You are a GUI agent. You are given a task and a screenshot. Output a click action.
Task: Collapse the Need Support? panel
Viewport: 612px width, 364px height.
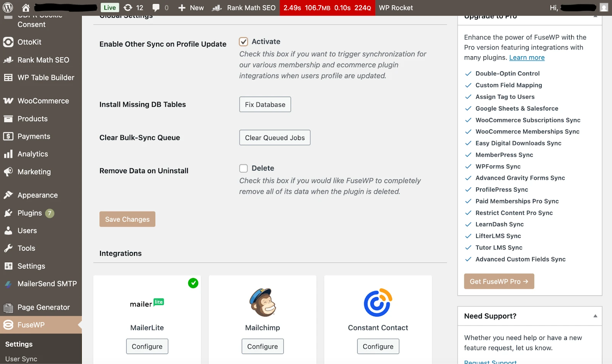[x=595, y=316]
